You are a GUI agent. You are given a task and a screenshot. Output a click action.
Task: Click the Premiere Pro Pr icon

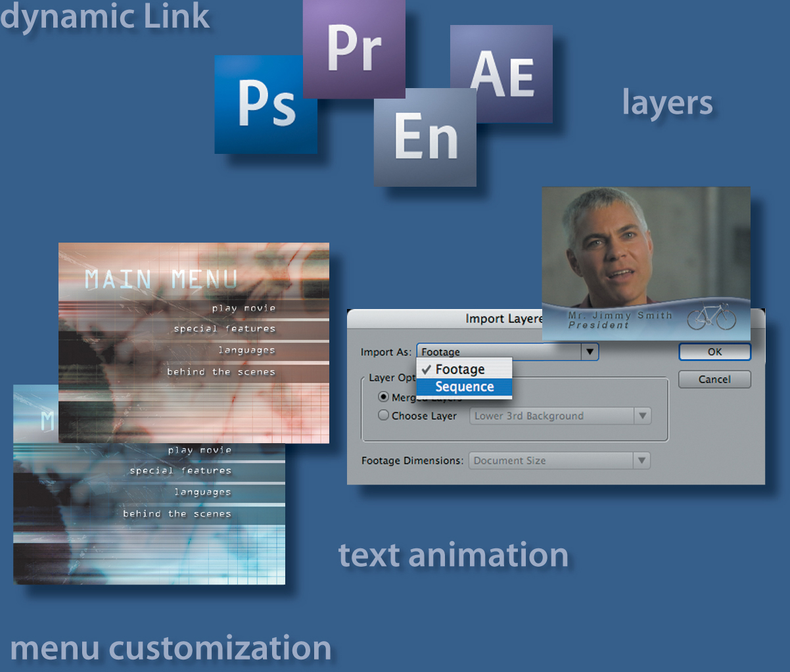tap(354, 49)
